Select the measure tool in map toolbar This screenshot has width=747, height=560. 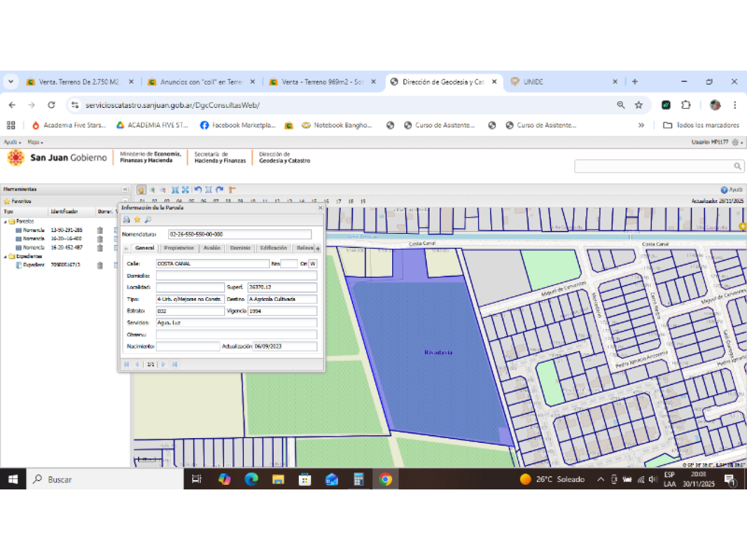[232, 190]
